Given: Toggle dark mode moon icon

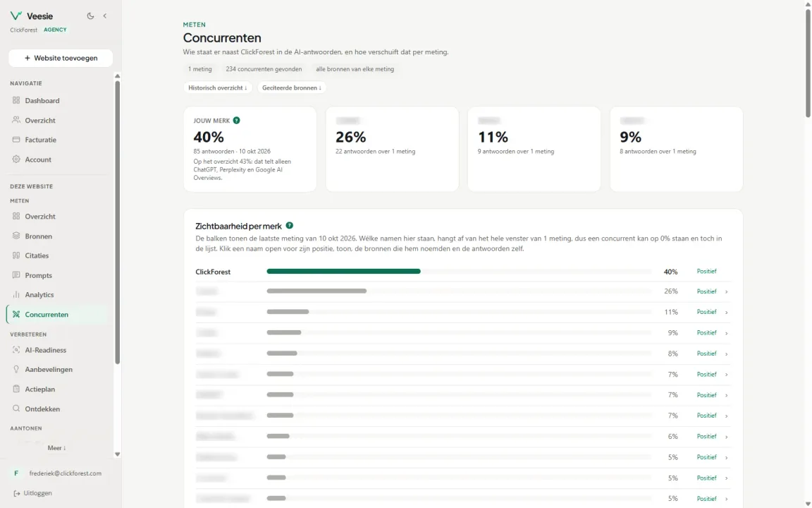Looking at the screenshot, I should point(91,16).
